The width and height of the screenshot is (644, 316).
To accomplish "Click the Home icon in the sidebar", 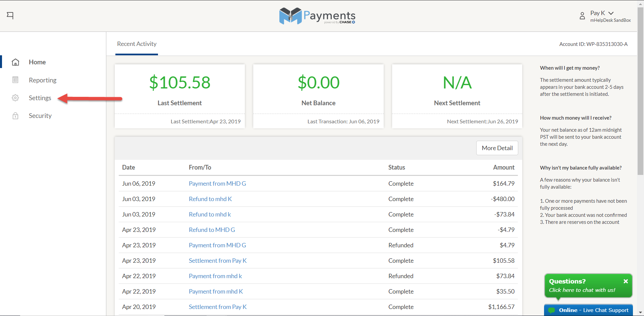I will pyautogui.click(x=15, y=62).
